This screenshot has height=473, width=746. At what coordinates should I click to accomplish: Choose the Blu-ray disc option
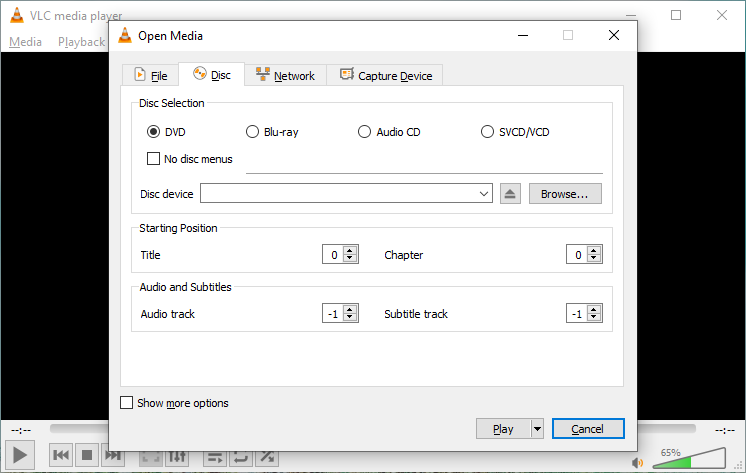point(252,131)
